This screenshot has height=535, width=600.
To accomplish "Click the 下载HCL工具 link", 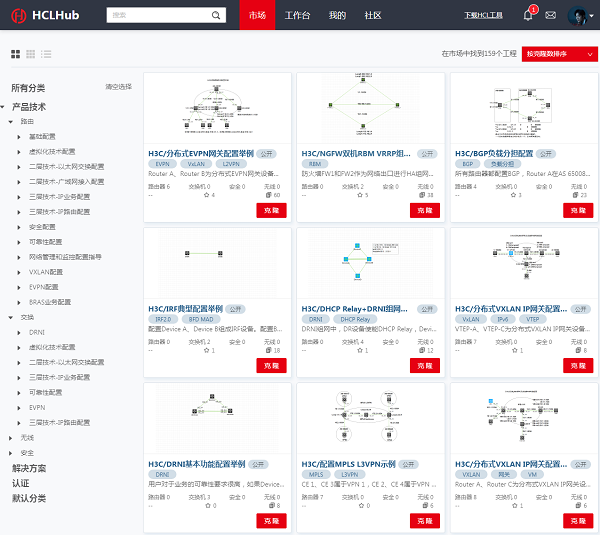I will pyautogui.click(x=484, y=15).
